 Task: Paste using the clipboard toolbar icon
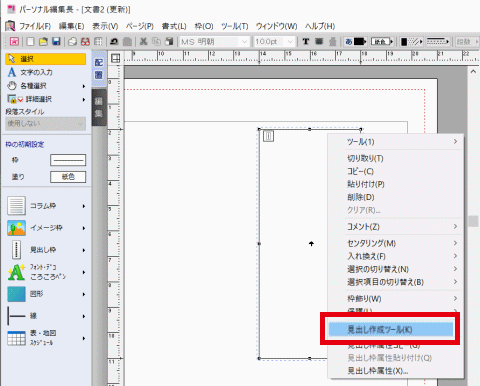tap(169, 42)
